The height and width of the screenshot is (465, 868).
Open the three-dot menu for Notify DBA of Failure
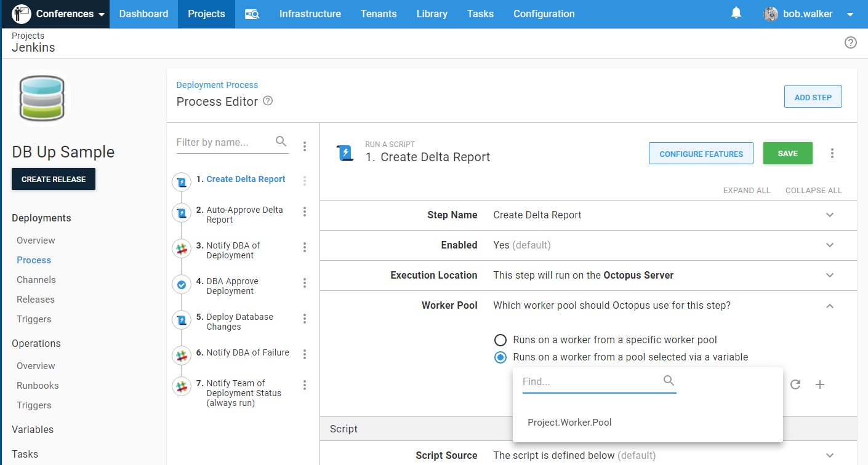pyautogui.click(x=305, y=354)
